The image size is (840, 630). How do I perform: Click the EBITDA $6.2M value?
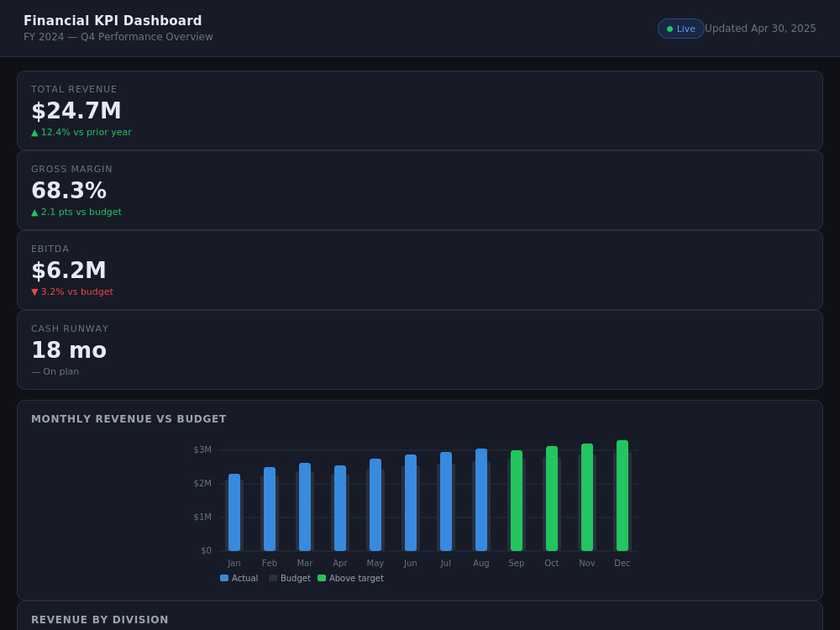click(x=69, y=270)
